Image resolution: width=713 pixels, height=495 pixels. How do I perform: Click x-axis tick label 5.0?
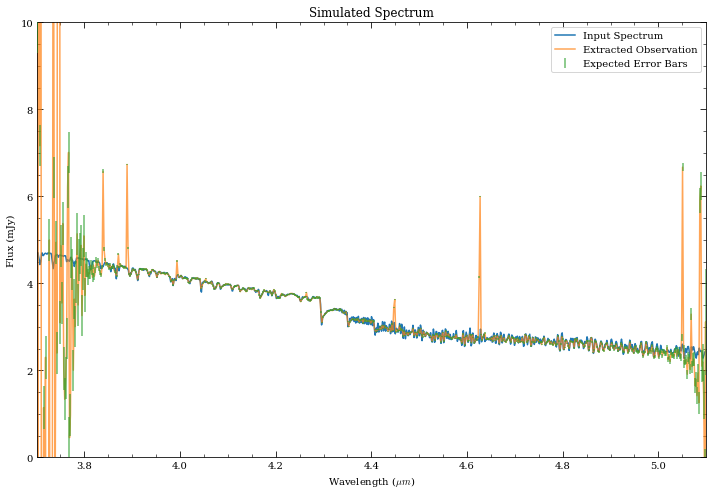click(x=658, y=466)
